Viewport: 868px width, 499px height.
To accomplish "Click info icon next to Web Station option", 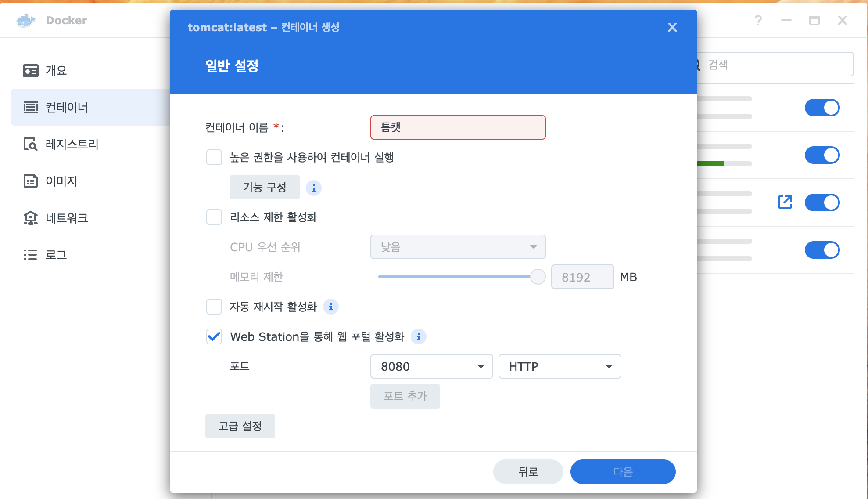I will [x=418, y=336].
